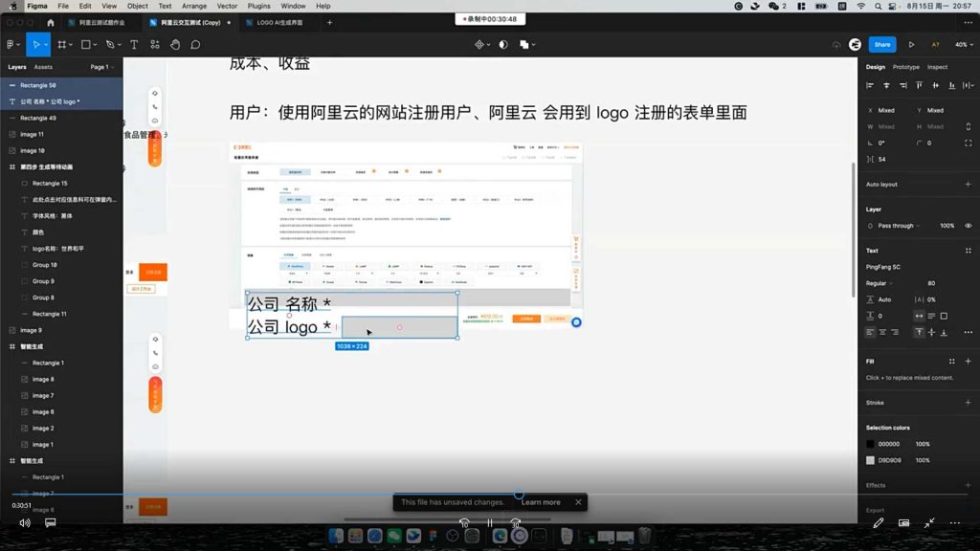Screen dimensions: 980x551
Task: Select the Hand tool
Action: pyautogui.click(x=175, y=44)
